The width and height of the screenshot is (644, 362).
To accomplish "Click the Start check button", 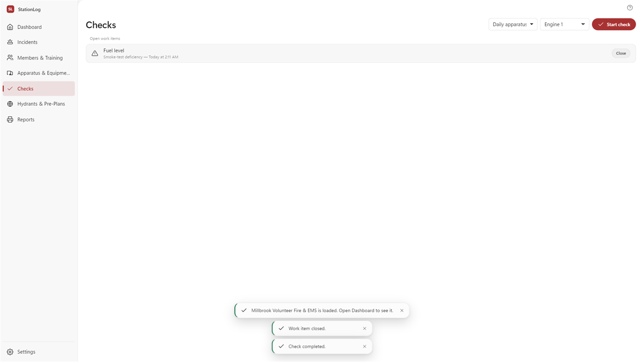I will point(614,24).
